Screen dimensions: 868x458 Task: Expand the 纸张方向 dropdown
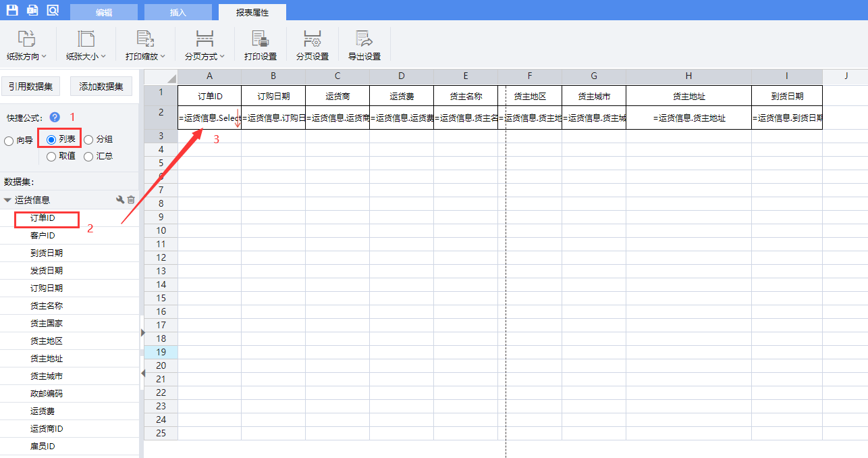(x=26, y=45)
